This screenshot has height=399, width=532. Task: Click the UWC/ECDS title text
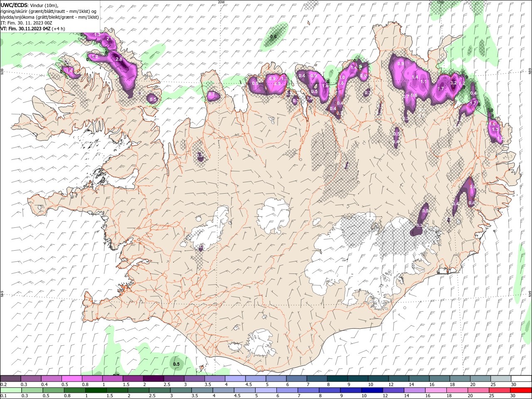[x=14, y=5]
